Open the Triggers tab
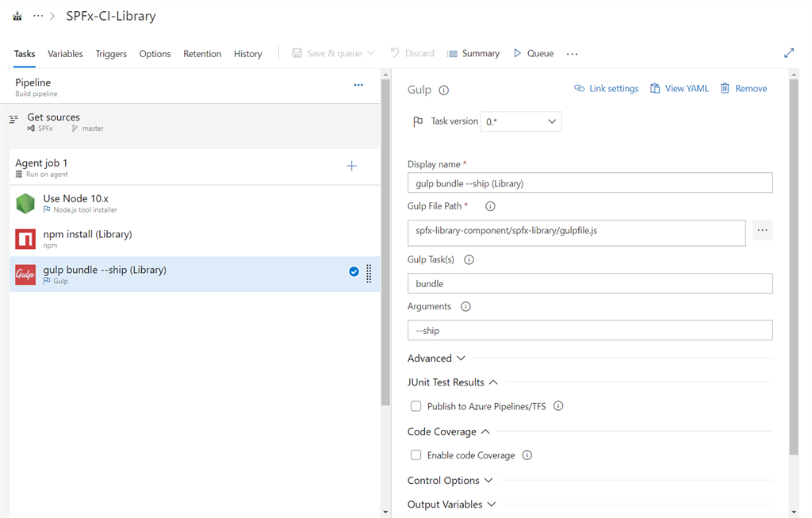The width and height of the screenshot is (812, 518). pyautogui.click(x=111, y=54)
